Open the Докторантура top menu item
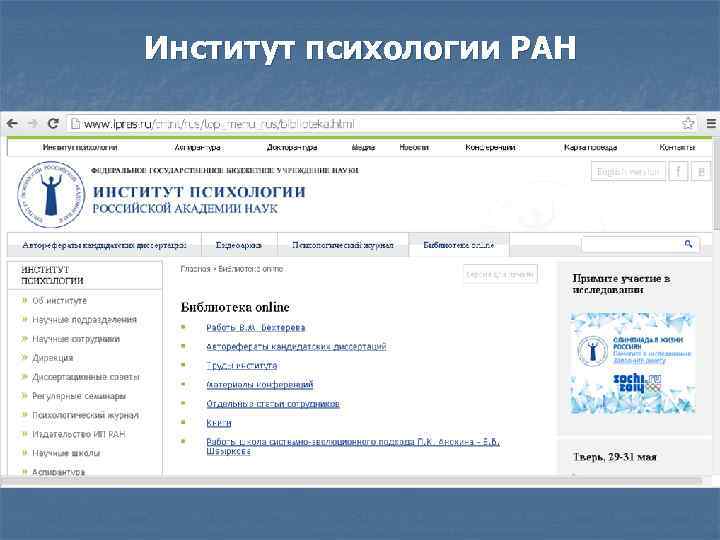720x540 pixels. 292,147
